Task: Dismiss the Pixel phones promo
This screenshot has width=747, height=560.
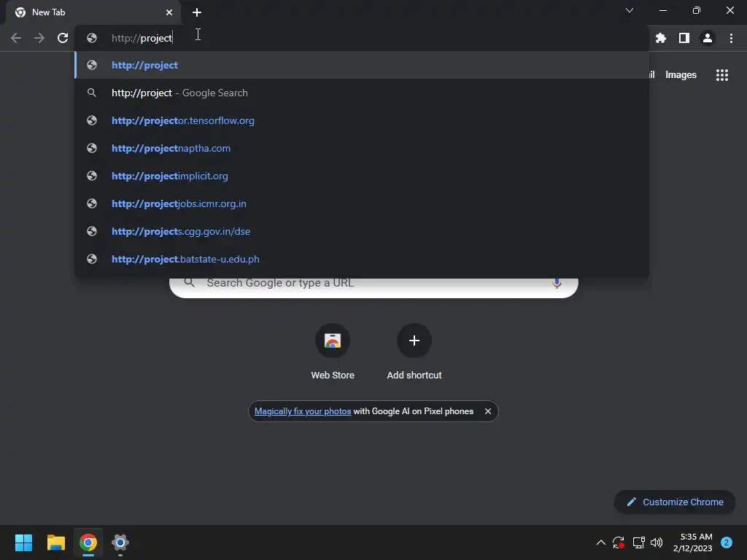Action: point(488,411)
